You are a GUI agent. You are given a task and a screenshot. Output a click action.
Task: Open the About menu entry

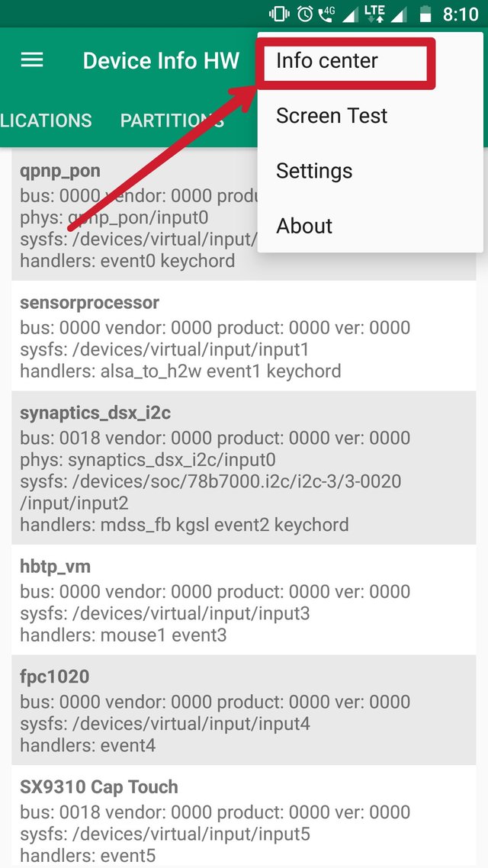tap(304, 226)
